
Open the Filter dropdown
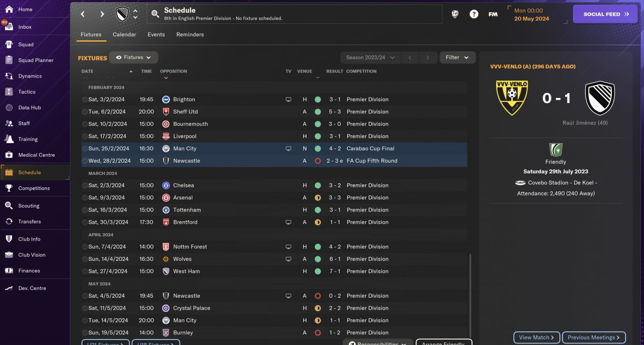pos(457,57)
